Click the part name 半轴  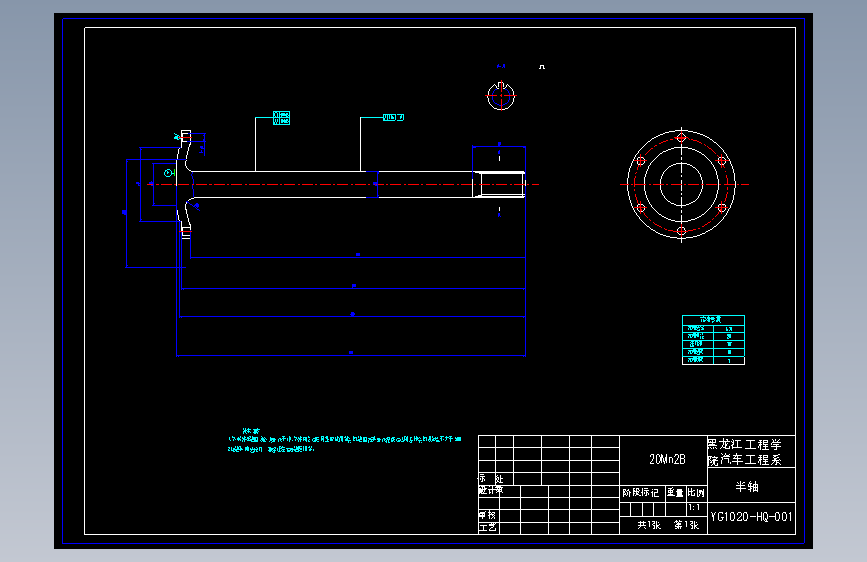[746, 487]
